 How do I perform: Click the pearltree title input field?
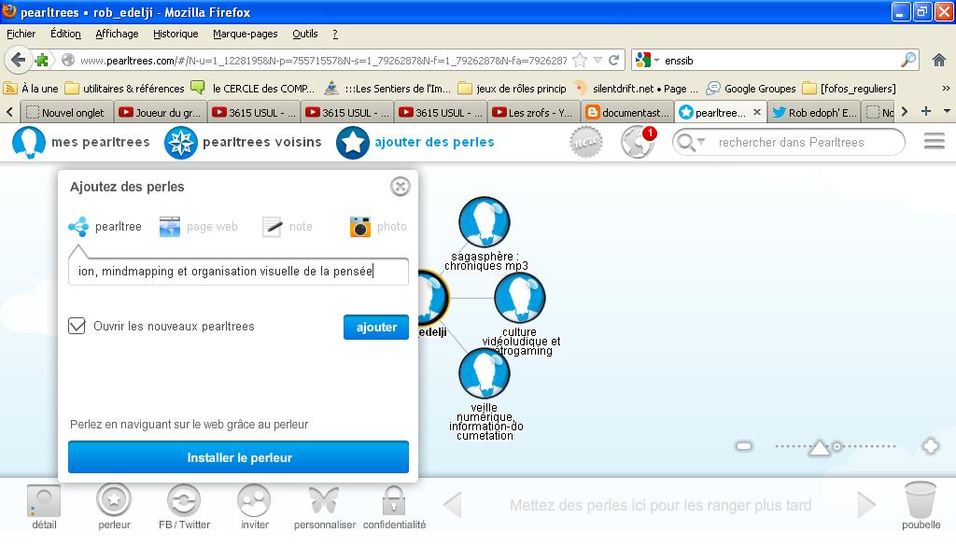(238, 272)
